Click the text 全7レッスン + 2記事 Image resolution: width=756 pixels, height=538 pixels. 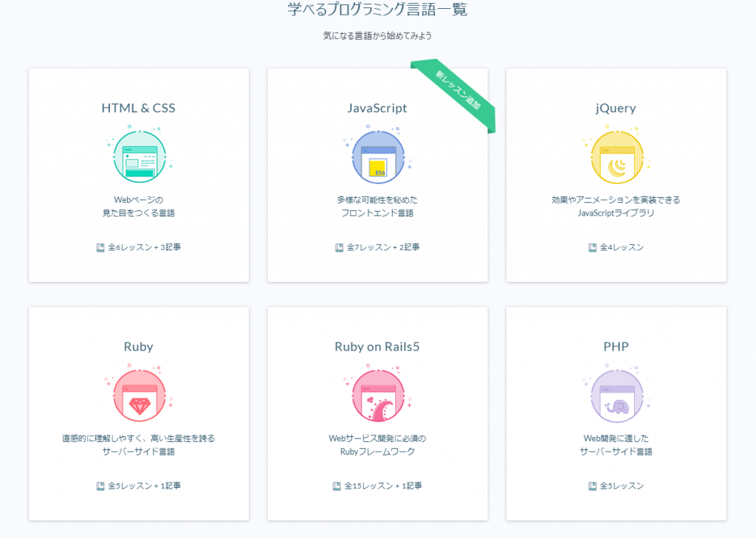[383, 247]
